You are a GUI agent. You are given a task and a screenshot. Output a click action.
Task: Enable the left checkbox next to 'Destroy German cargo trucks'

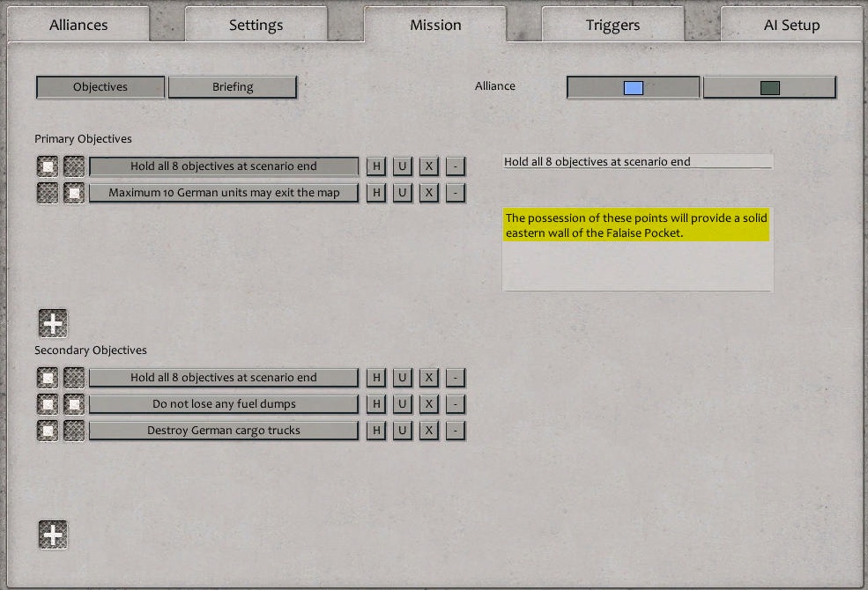[x=47, y=430]
